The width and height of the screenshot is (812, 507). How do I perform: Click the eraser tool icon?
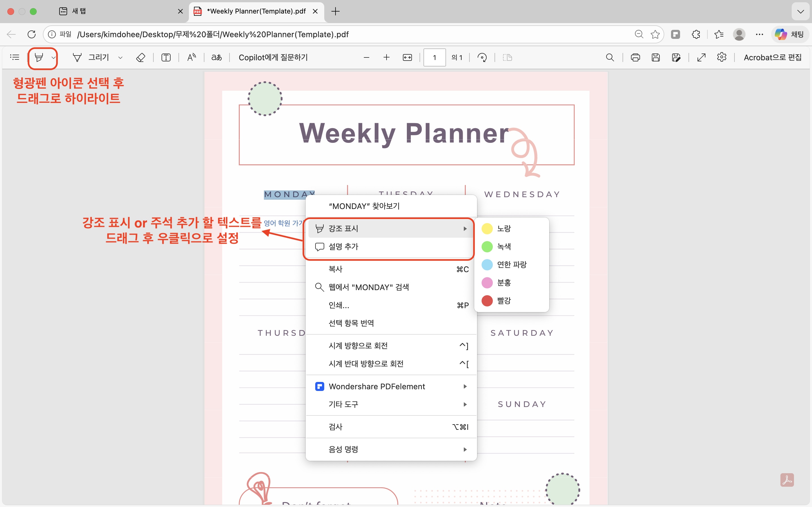(141, 58)
